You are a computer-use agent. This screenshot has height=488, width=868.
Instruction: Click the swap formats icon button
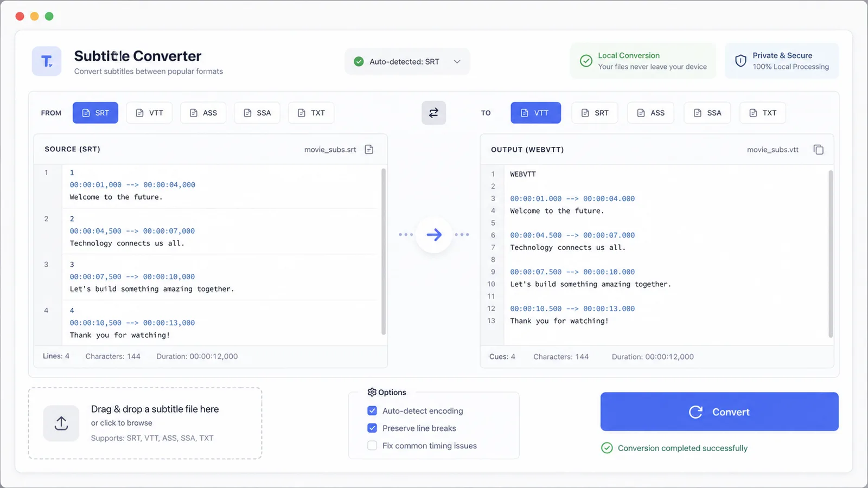(433, 113)
